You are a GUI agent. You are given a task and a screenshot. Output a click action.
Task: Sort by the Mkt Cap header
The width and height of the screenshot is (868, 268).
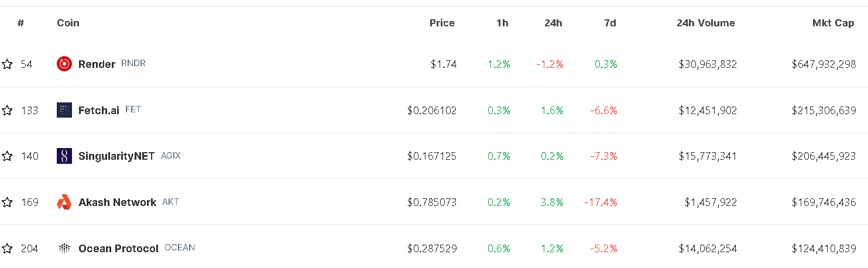pos(833,23)
